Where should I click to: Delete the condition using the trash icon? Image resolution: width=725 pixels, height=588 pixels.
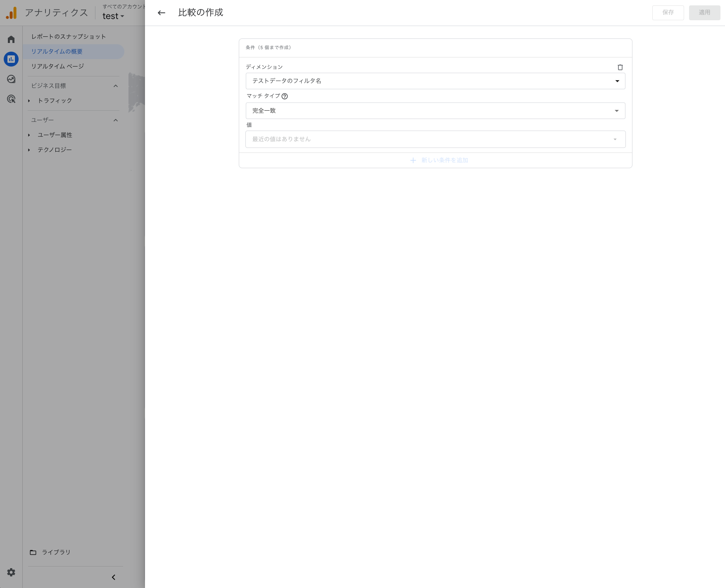[x=620, y=67]
